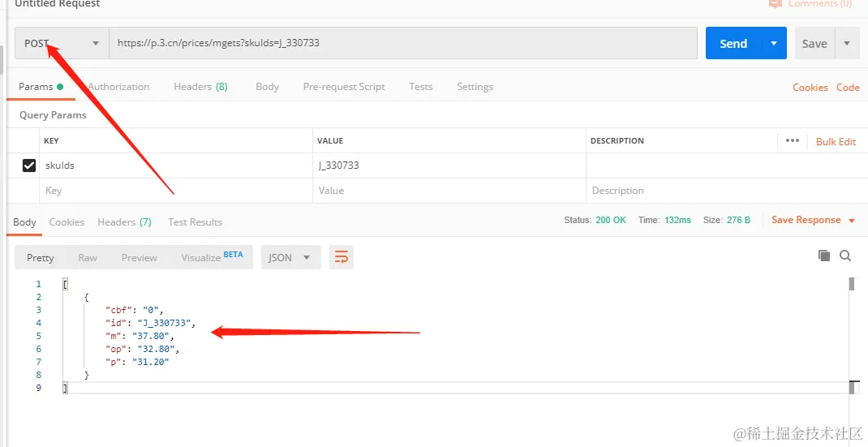This screenshot has height=447, width=868.
Task: Click the J_330733 value cell
Action: click(x=449, y=165)
